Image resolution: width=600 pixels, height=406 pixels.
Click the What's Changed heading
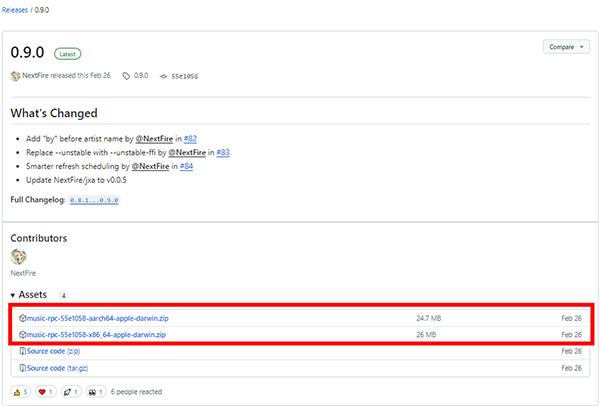click(54, 113)
